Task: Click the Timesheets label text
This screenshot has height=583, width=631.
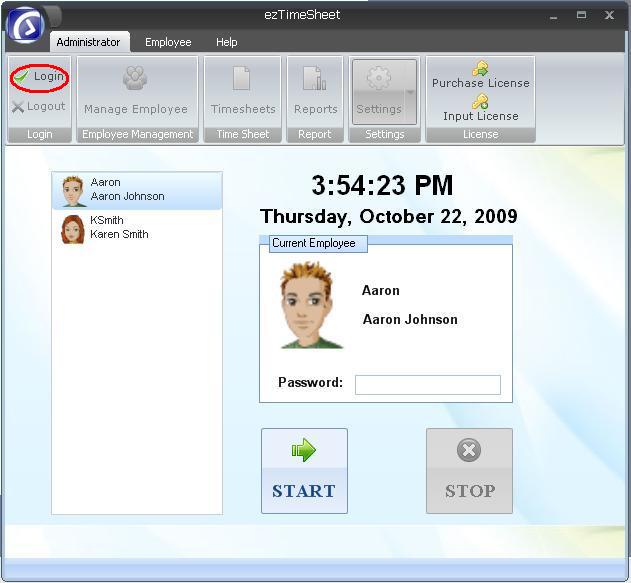Action: (243, 109)
